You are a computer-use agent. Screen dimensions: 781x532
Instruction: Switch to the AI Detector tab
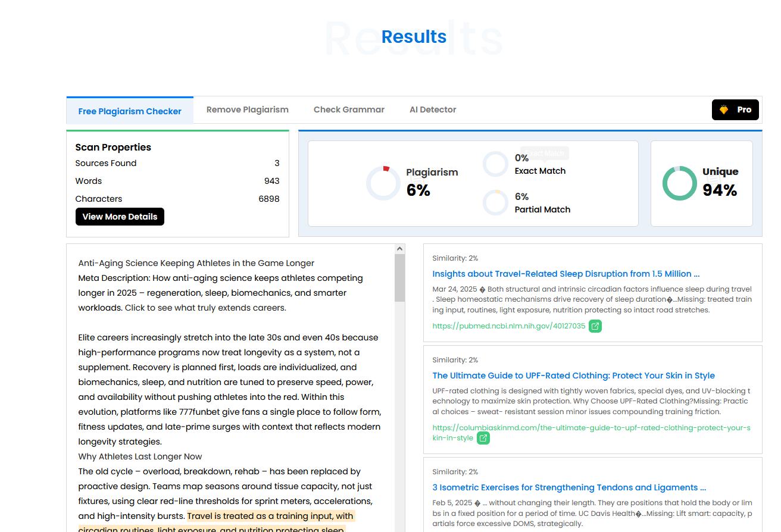point(433,109)
